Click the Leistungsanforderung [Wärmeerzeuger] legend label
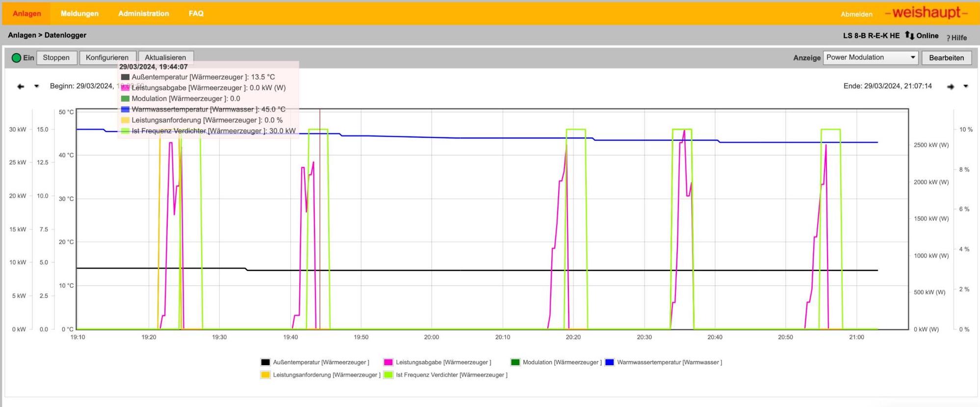This screenshot has width=980, height=407. 327,375
